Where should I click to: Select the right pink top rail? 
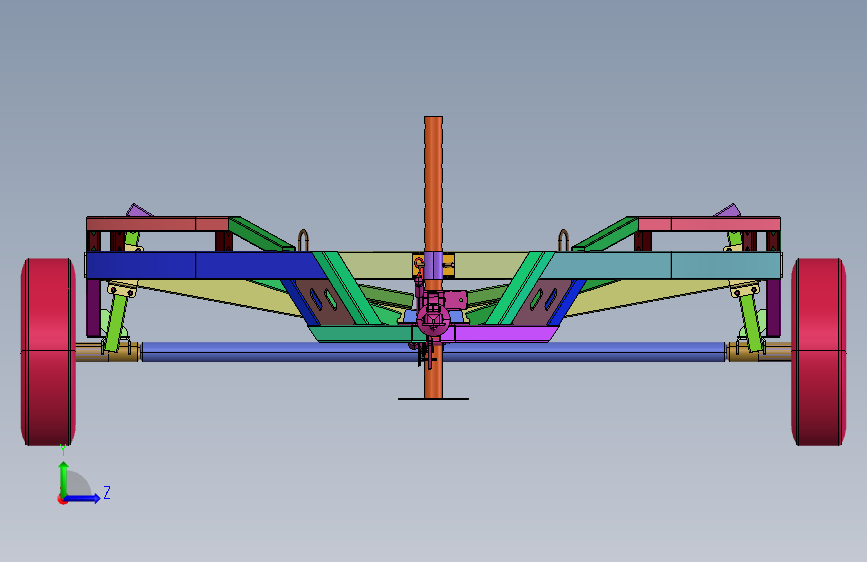click(x=709, y=224)
